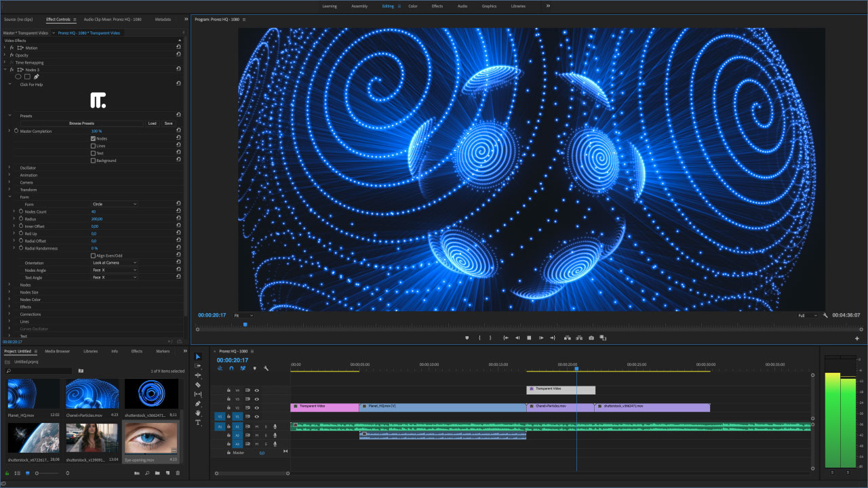The width and height of the screenshot is (868, 488).
Task: Open the Form type dropdown showing Circle
Action: coord(115,204)
